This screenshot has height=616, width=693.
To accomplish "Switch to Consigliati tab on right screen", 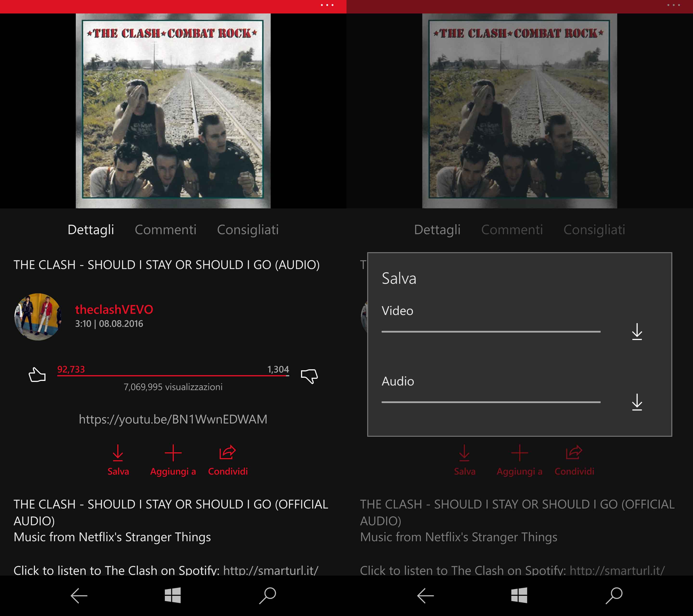I will [594, 230].
